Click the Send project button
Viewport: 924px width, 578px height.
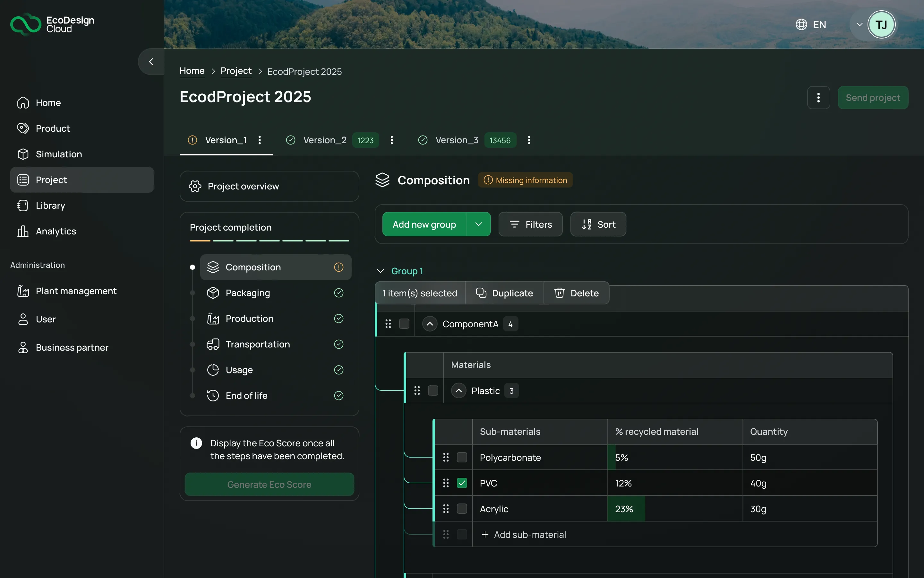tap(873, 98)
